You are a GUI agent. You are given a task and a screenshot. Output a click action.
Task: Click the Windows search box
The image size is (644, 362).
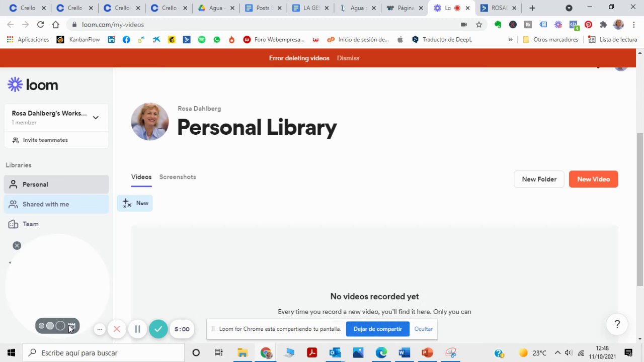click(x=104, y=352)
